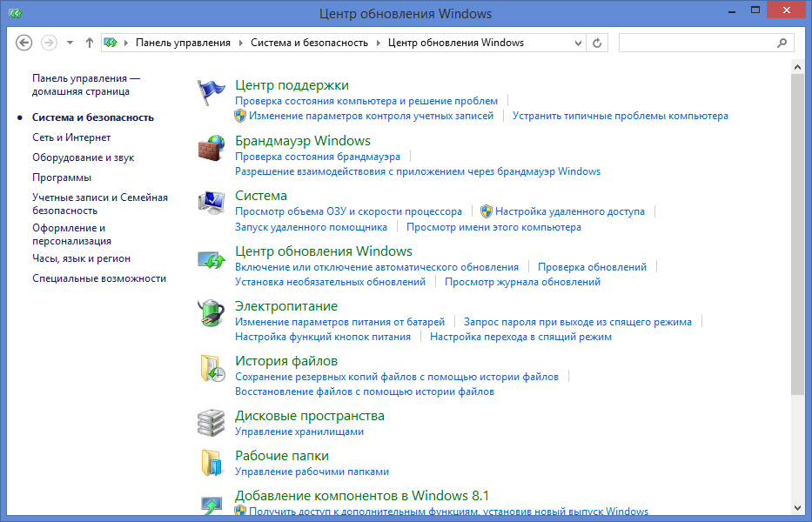Viewport: 812px width, 522px height.
Task: Click Управление хранилищами link
Action: 299,432
